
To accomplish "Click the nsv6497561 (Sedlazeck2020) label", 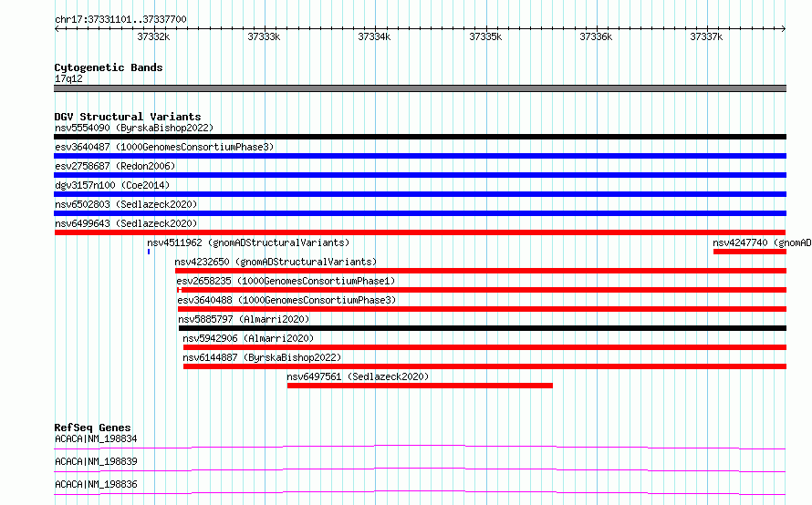I will pyautogui.click(x=358, y=376).
